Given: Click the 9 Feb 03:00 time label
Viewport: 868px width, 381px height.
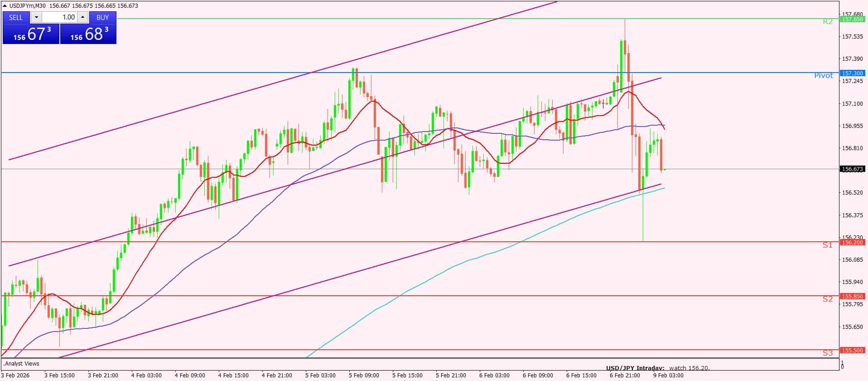Looking at the screenshot, I should point(668,376).
